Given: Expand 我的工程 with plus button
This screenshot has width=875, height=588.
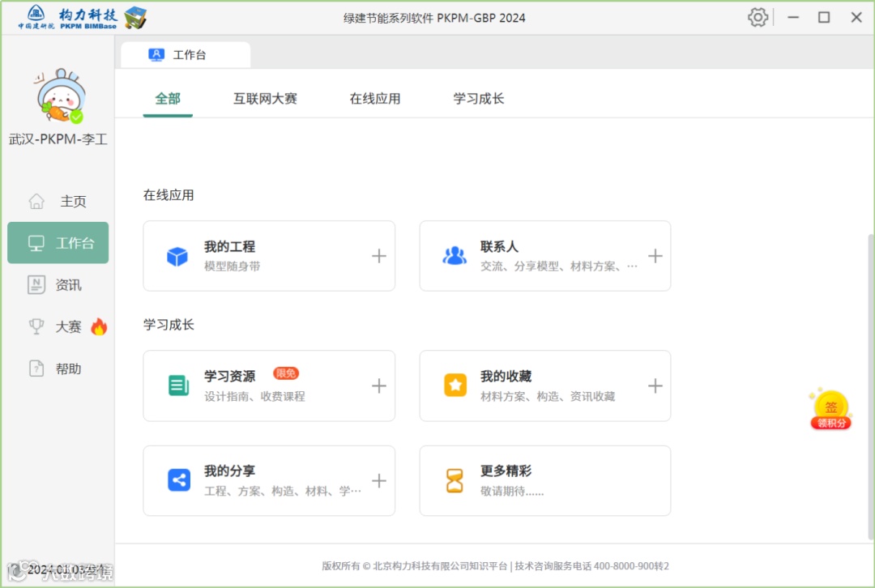Looking at the screenshot, I should coord(379,256).
